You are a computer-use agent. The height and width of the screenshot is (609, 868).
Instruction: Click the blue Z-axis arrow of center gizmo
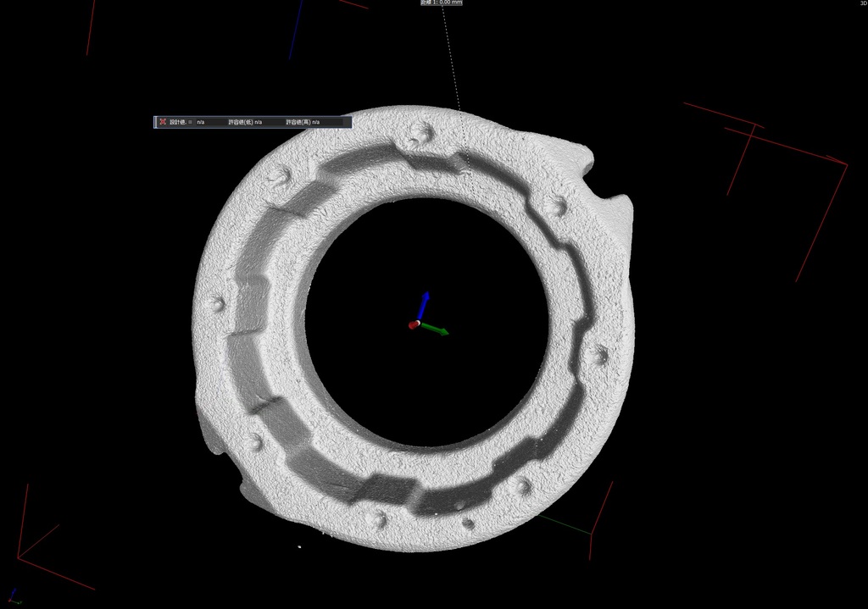pyautogui.click(x=425, y=302)
